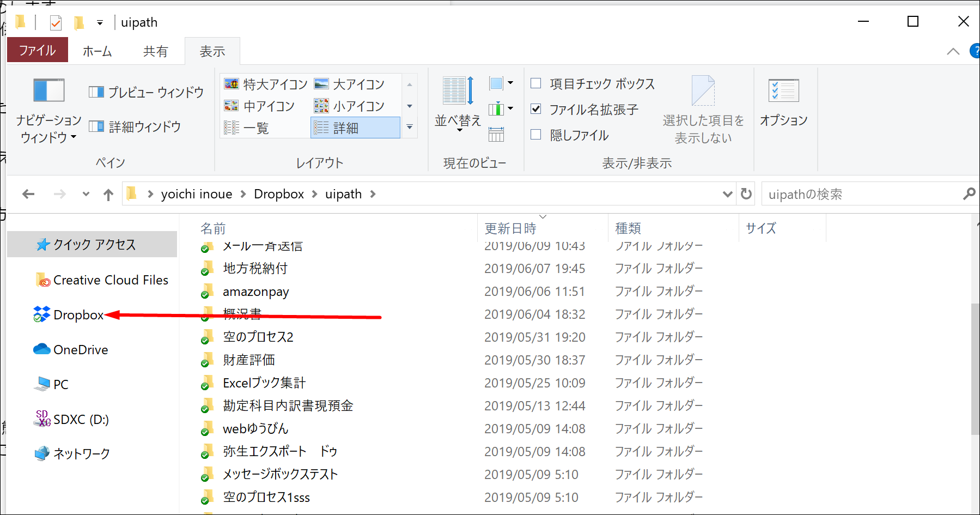
Task: Switch to the View tab
Action: [212, 51]
